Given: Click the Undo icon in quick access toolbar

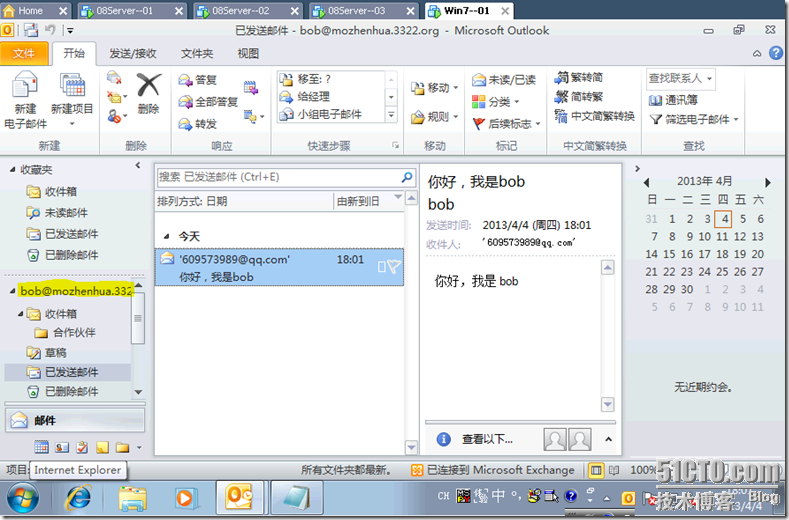Looking at the screenshot, I should 50,30.
